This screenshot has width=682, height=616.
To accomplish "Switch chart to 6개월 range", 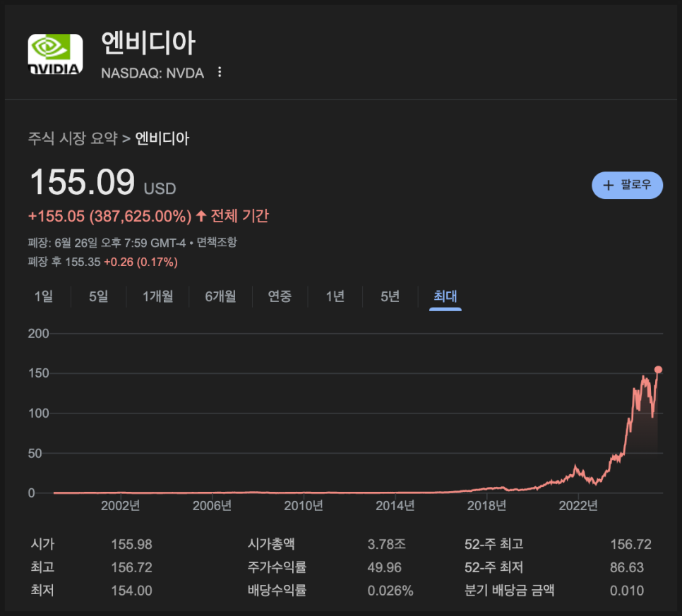I will click(220, 296).
